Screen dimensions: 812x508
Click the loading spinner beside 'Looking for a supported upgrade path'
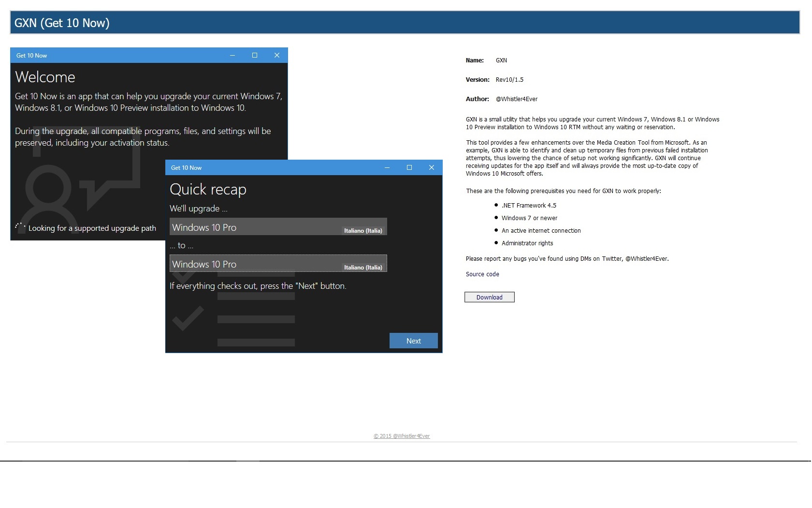[20, 227]
